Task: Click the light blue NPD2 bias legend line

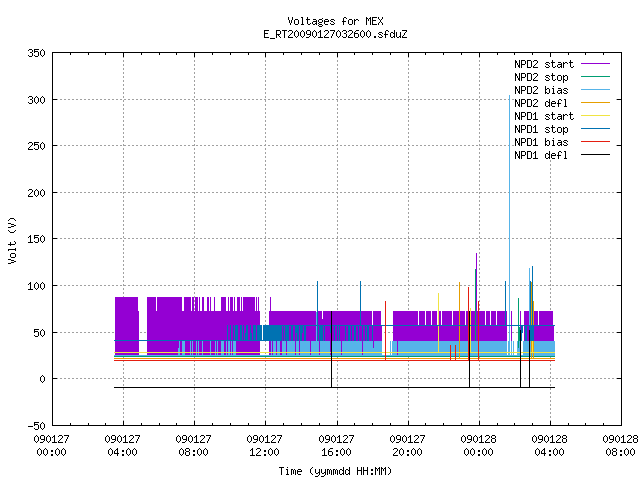Action: coord(595,90)
